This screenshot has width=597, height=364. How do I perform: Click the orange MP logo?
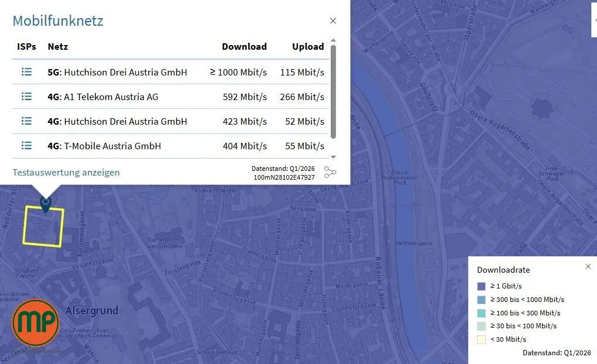(36, 322)
